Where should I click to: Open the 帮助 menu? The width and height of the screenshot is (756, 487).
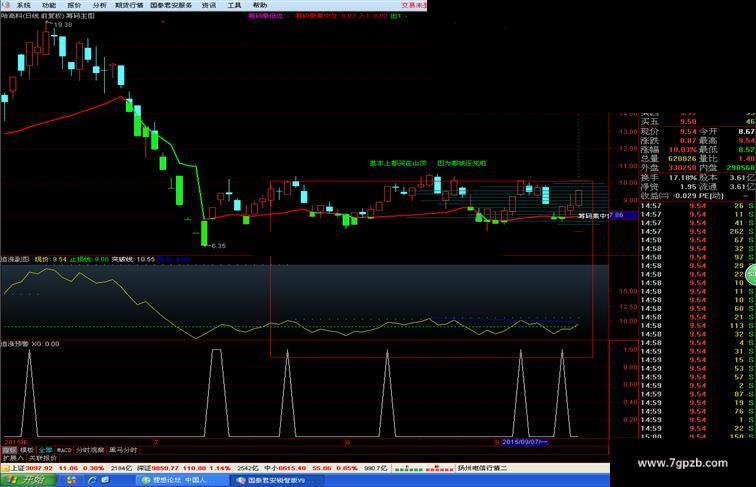click(259, 5)
